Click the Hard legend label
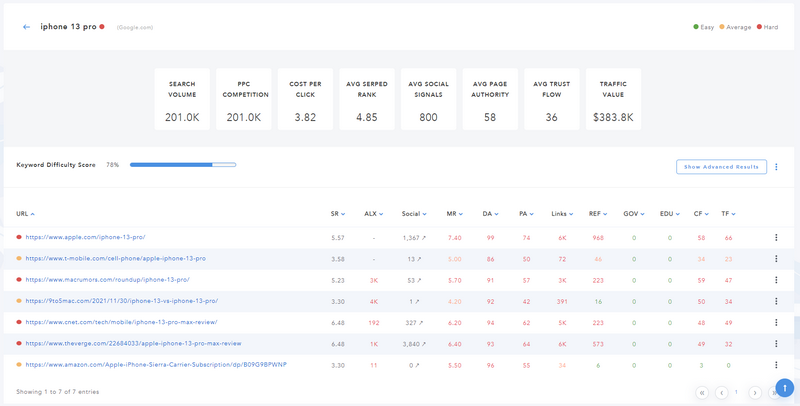 click(x=771, y=27)
